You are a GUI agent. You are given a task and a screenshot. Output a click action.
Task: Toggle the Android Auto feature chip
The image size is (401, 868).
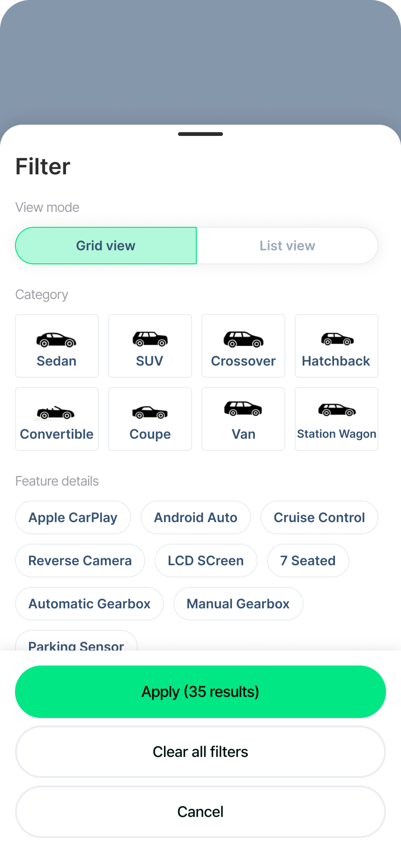[x=196, y=517]
